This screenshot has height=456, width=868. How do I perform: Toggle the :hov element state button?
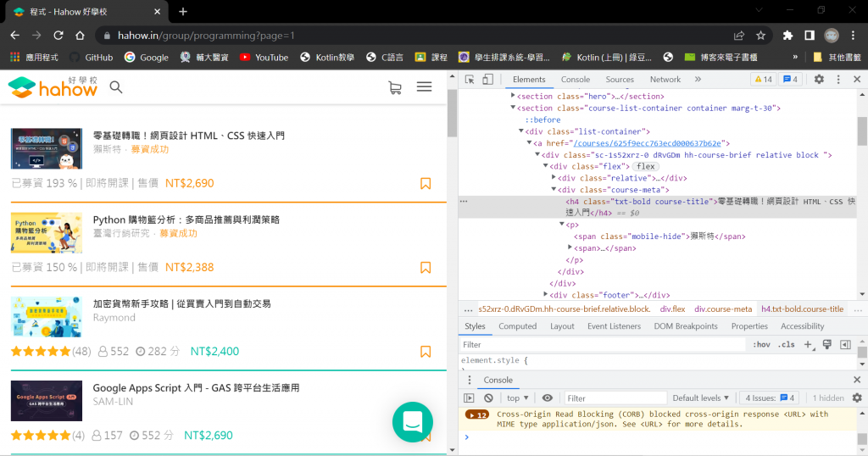tap(761, 345)
